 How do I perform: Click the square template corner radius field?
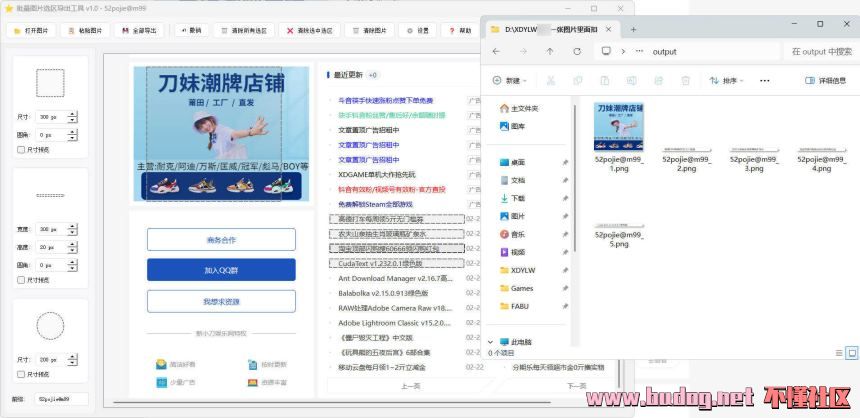(x=51, y=134)
